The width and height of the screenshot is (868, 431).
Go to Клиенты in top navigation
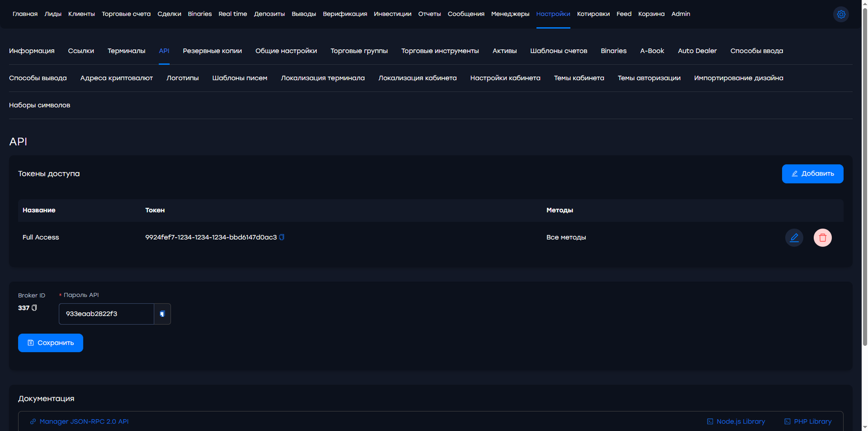click(x=81, y=14)
